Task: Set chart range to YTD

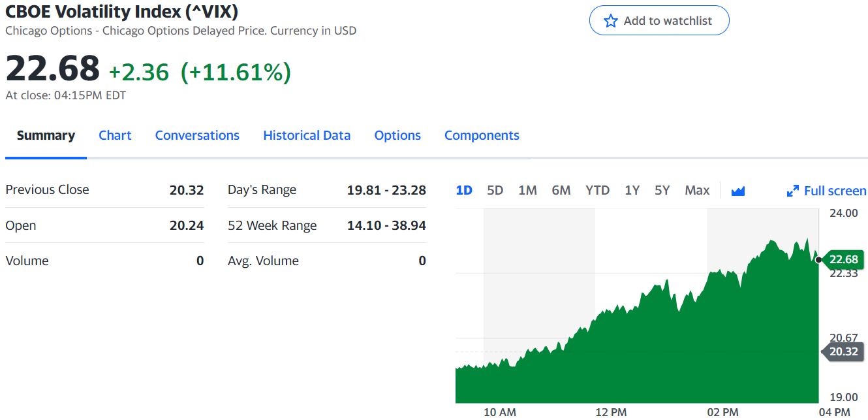Action: pos(597,191)
